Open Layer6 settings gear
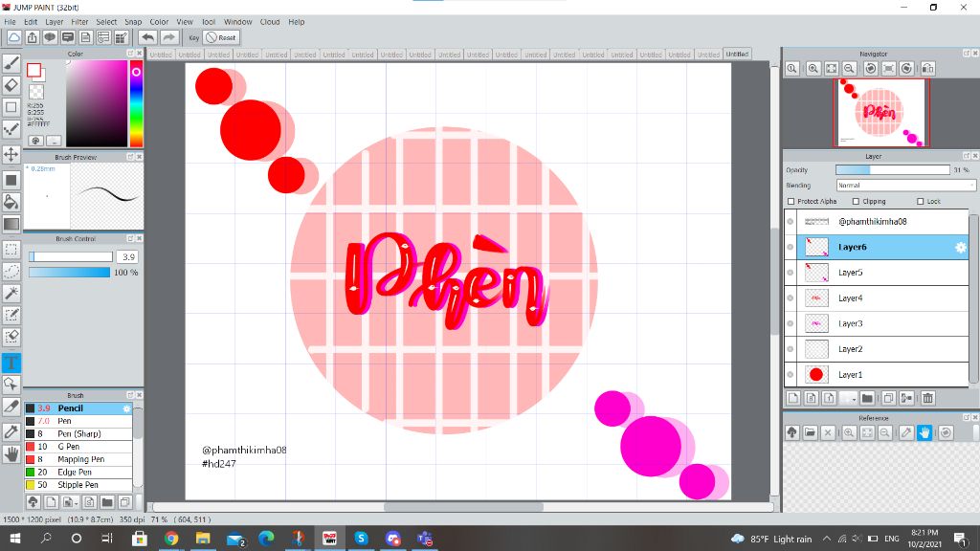This screenshot has width=980, height=551. [961, 248]
